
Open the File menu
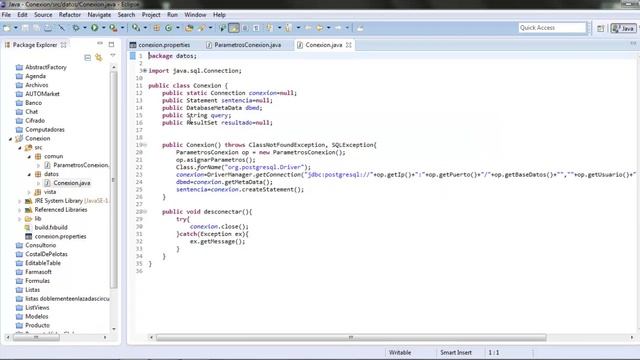[6, 15]
